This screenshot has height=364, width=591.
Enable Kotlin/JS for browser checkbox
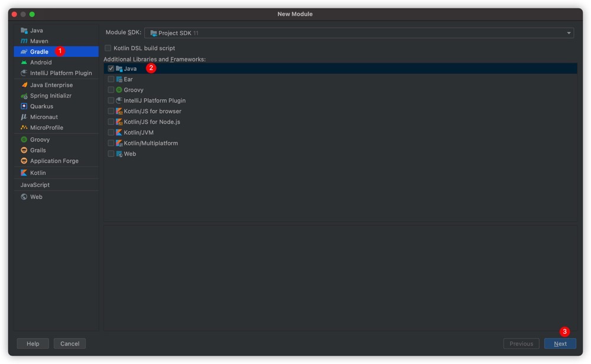click(x=111, y=111)
